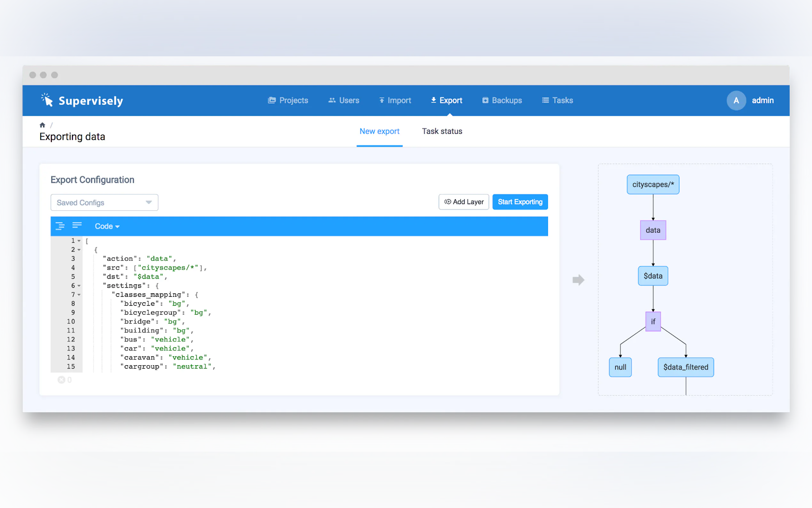Click the compact code icon in editor toolbar
The height and width of the screenshot is (508, 812).
click(x=77, y=226)
